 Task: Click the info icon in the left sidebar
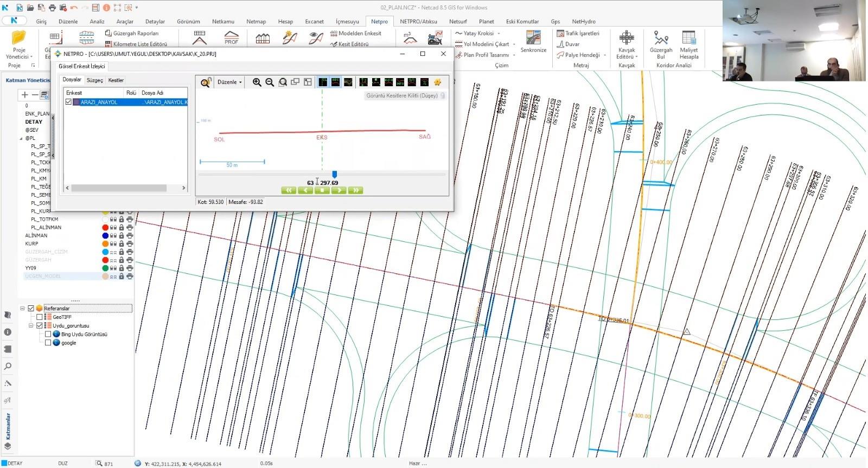pyautogui.click(x=8, y=332)
